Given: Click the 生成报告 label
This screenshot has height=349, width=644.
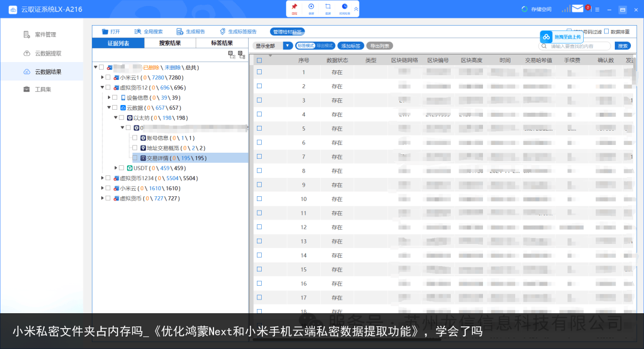Looking at the screenshot, I should [196, 32].
